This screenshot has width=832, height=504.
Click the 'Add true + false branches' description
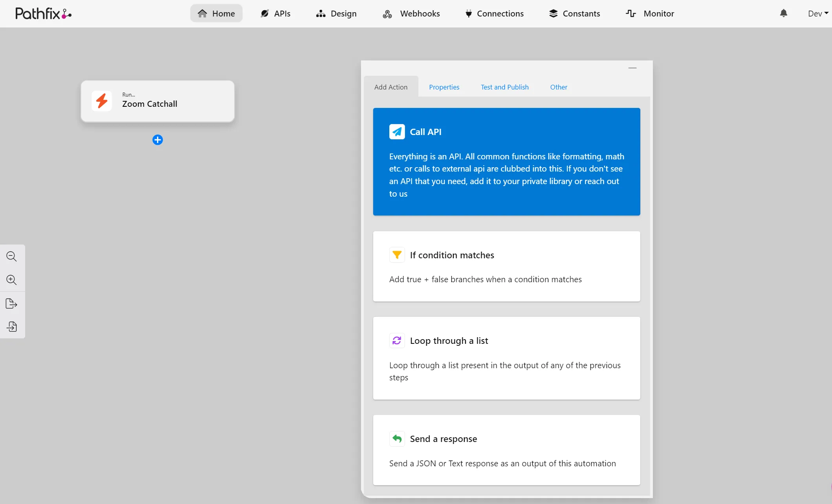[x=486, y=279]
